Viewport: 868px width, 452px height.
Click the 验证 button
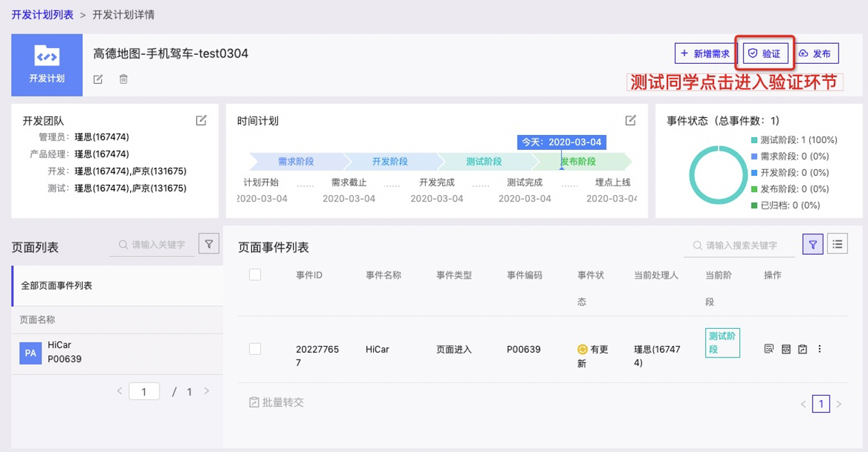pyautogui.click(x=765, y=53)
